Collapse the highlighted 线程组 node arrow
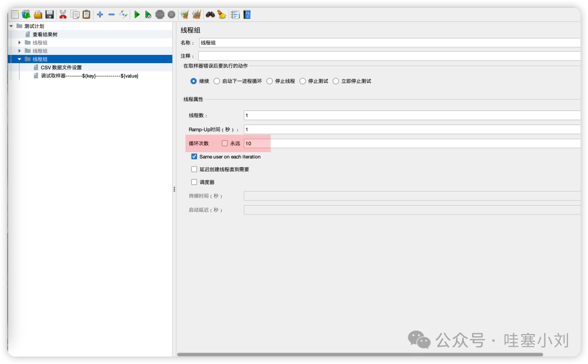 click(x=20, y=59)
